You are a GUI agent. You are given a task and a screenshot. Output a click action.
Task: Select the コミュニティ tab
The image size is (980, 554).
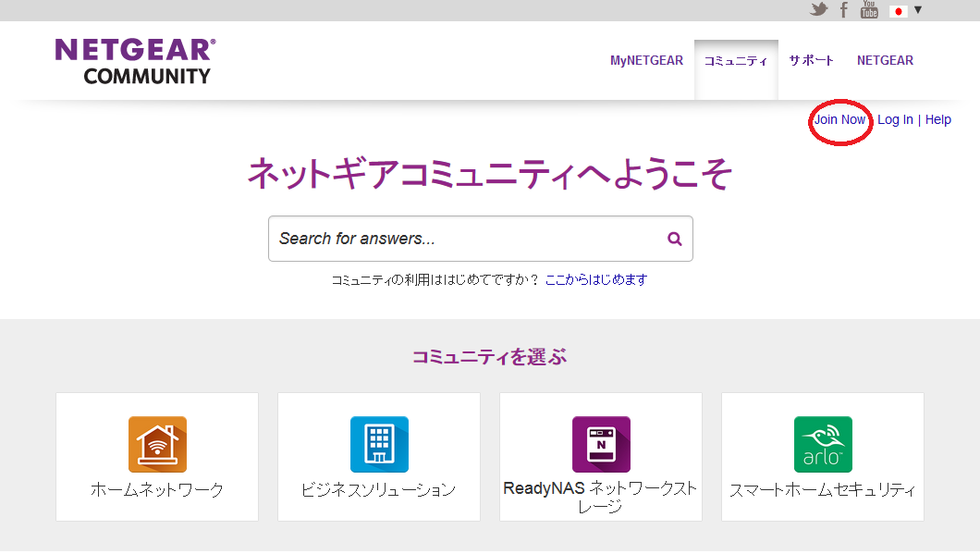click(x=736, y=61)
